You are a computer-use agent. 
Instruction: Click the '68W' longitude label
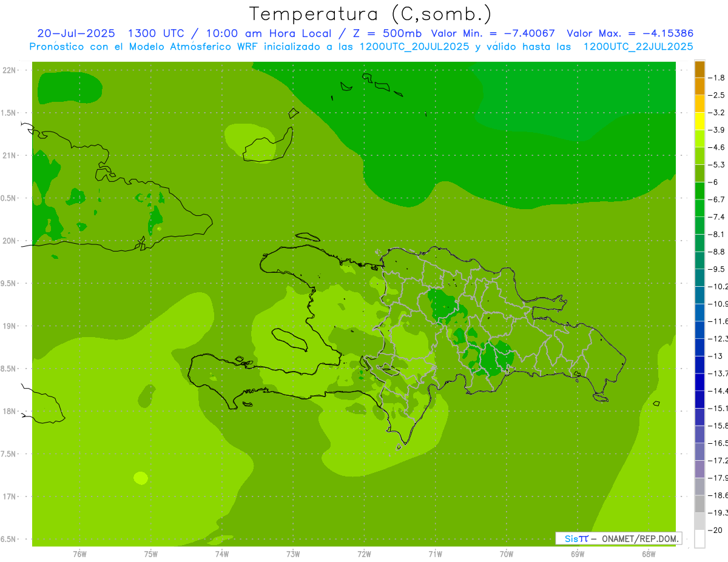click(x=649, y=554)
